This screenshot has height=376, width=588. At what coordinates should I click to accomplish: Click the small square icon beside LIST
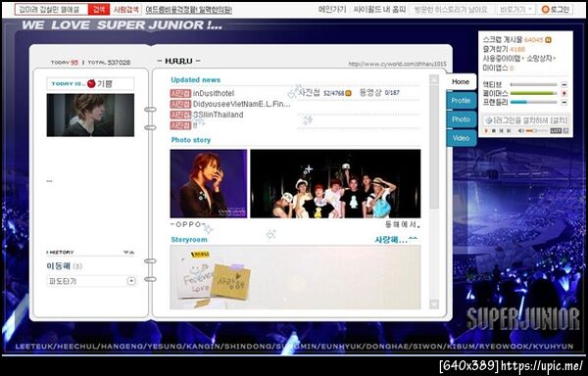[565, 130]
